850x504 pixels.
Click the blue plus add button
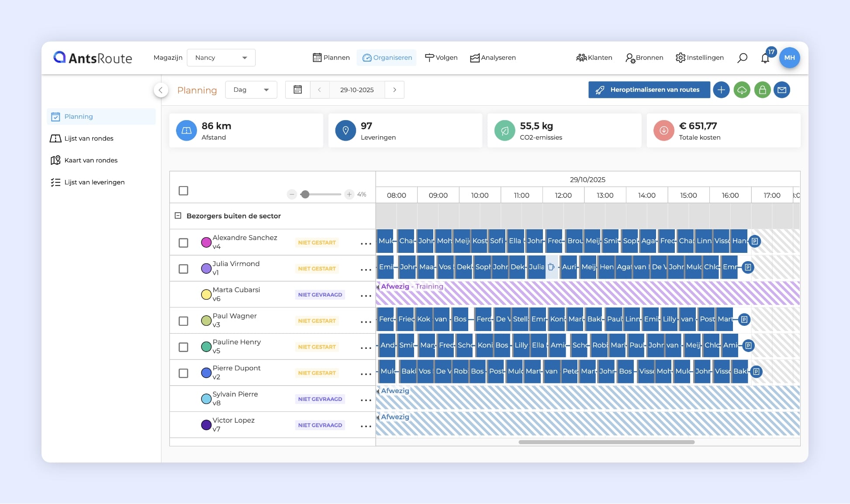click(721, 90)
